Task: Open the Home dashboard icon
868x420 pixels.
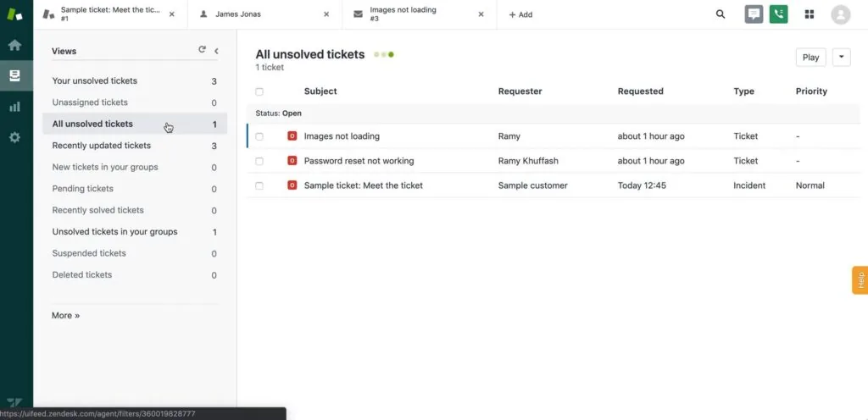Action: (x=14, y=45)
